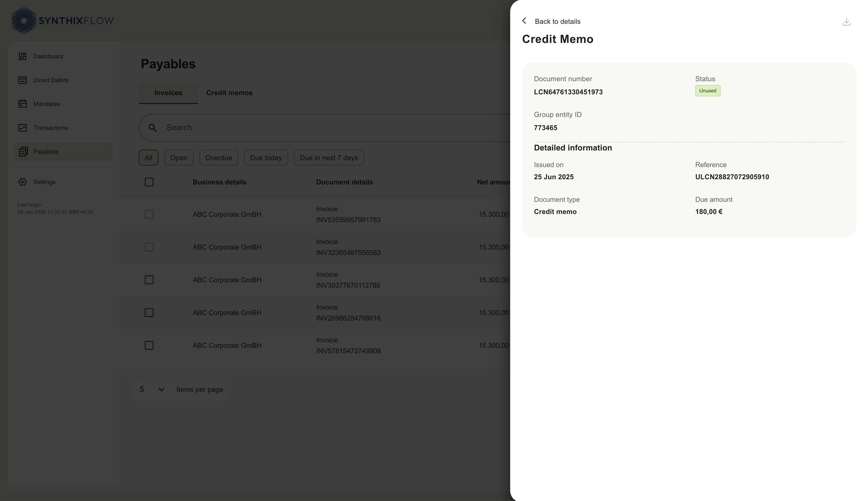Select Payables in the sidebar
The height and width of the screenshot is (501, 868).
coord(63,152)
